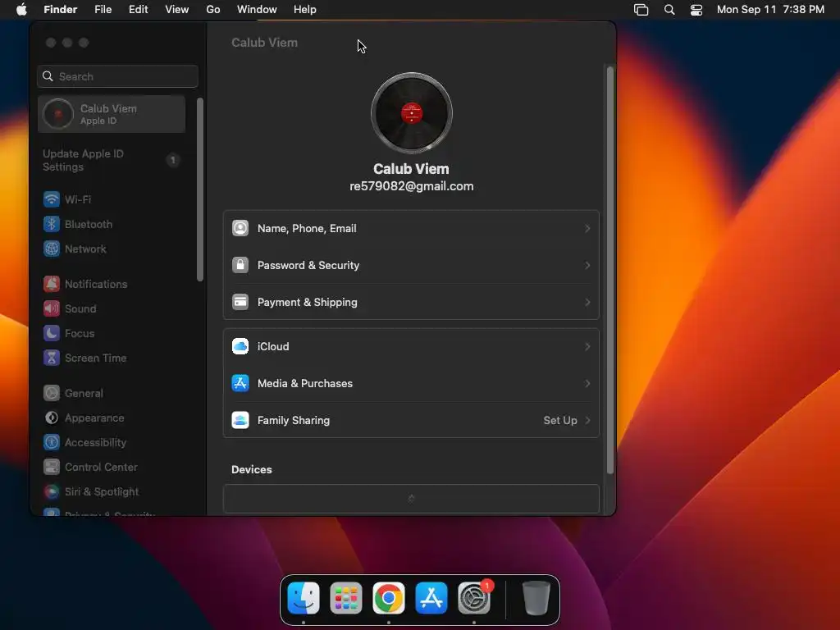
Task: Expand Media & Purchases chevron
Action: [x=587, y=384]
